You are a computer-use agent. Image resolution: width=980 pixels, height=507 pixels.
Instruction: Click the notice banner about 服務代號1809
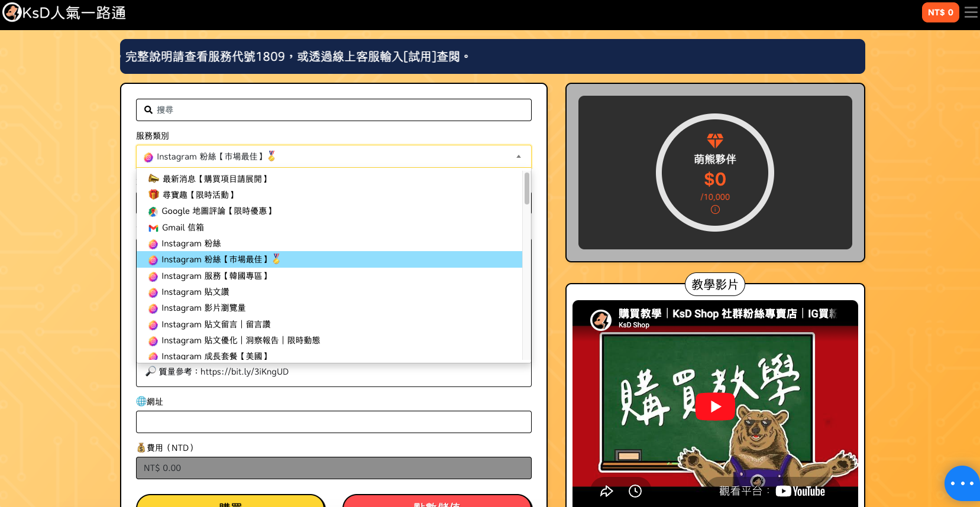point(492,57)
